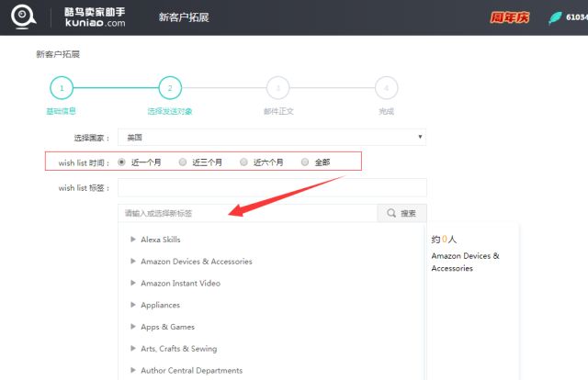This screenshot has width=588, height=380.
Task: Select Alexa Skills tree label
Action: [x=161, y=240]
